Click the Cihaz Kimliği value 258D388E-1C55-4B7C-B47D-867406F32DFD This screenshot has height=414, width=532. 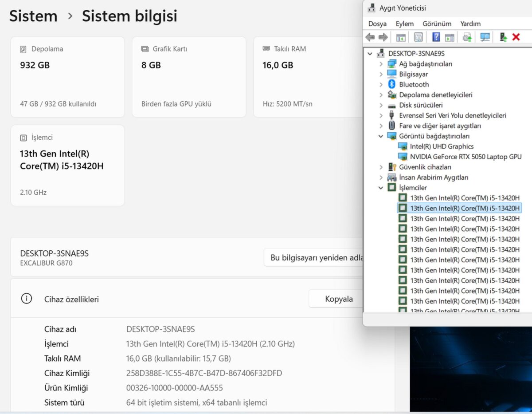(204, 373)
